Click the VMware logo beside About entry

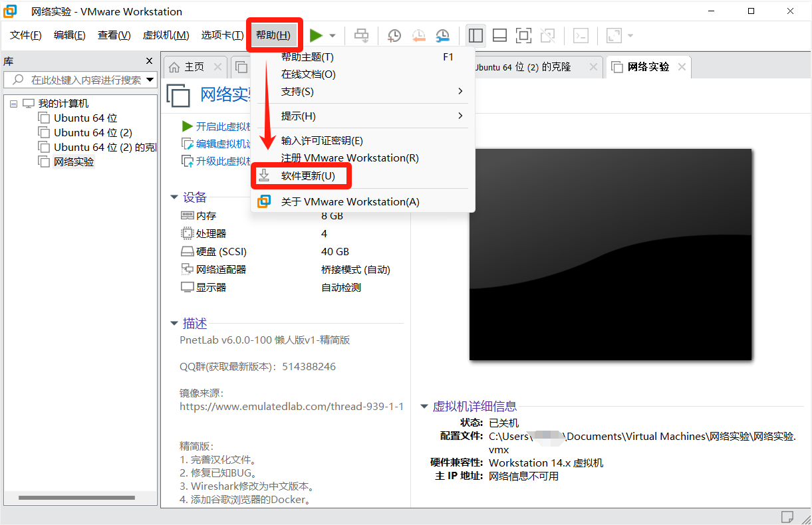264,201
